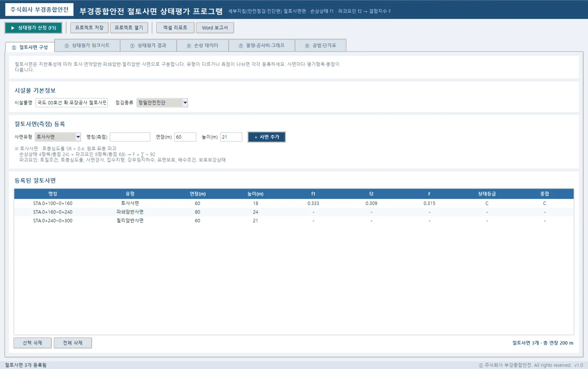The image size is (588, 369).
Task: Click the f1 column header
Action: click(313, 194)
